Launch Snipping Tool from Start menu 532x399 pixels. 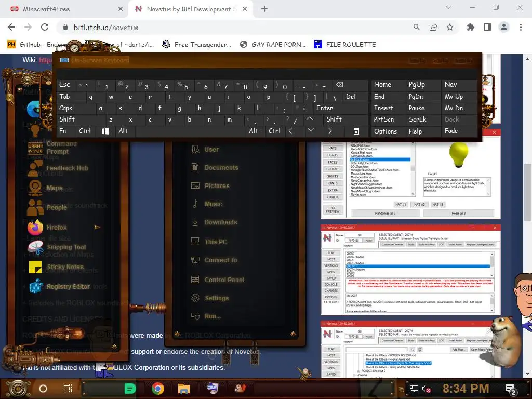66,247
